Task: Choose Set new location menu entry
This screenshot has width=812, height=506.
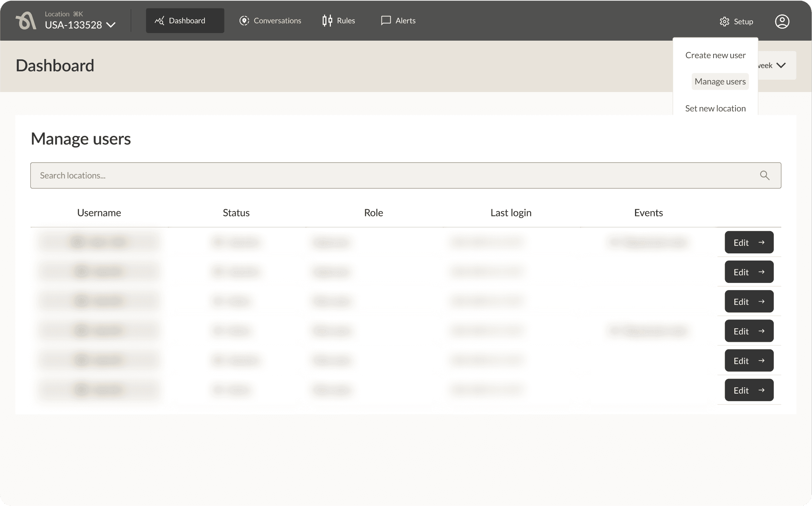Action: (716, 108)
